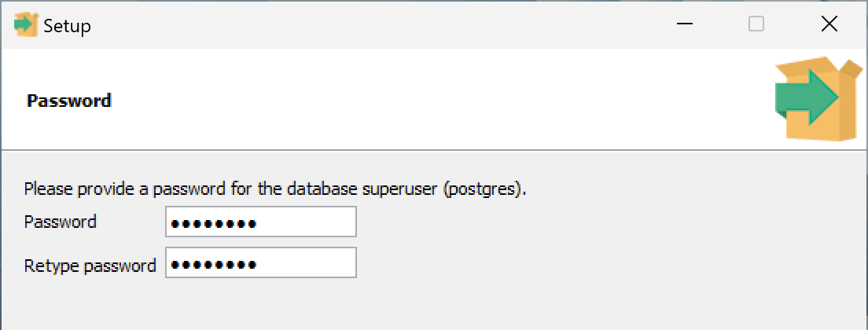Image resolution: width=868 pixels, height=330 pixels.
Task: Click the "Password" field label
Action: point(61,222)
